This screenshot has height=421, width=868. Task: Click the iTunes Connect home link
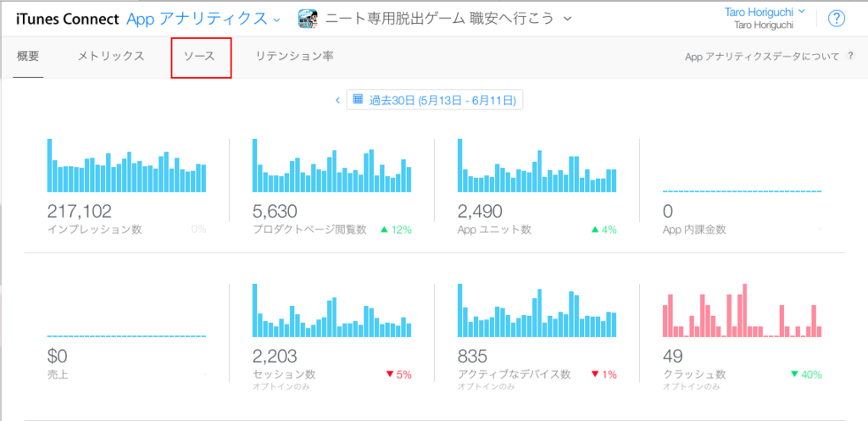pos(68,19)
